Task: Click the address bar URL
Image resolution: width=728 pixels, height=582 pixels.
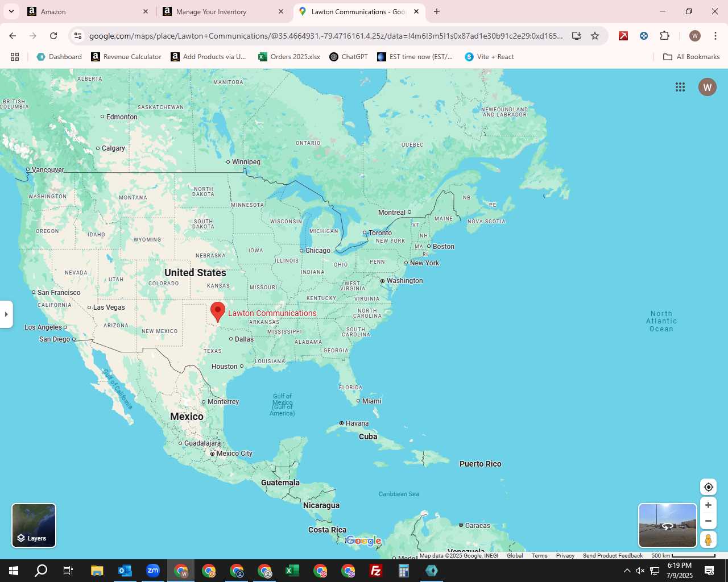Action: (x=326, y=36)
